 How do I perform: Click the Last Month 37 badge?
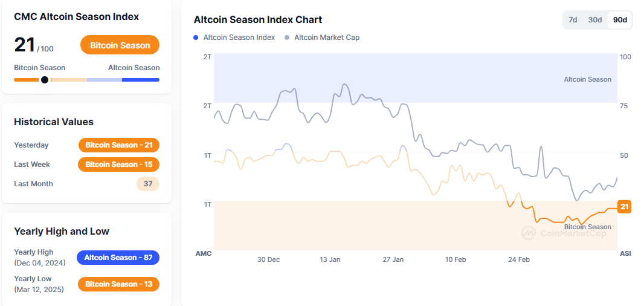[147, 184]
